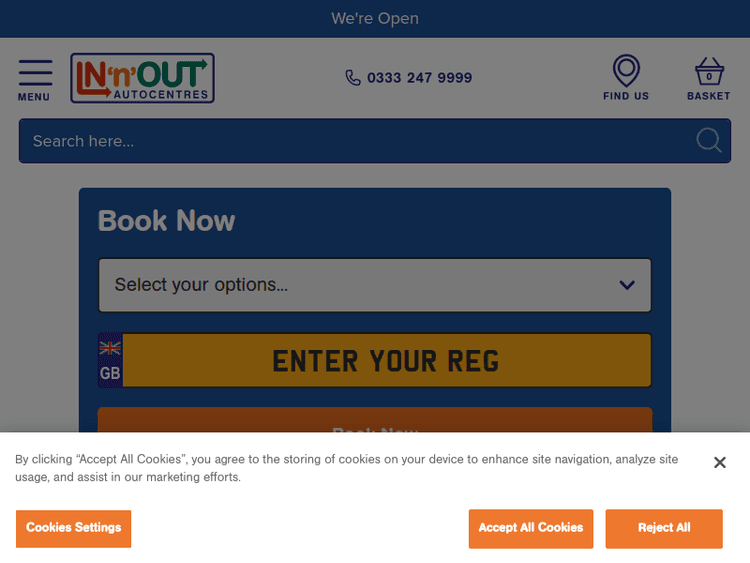Click the FIND US text label
The height and width of the screenshot is (563, 750).
626,96
